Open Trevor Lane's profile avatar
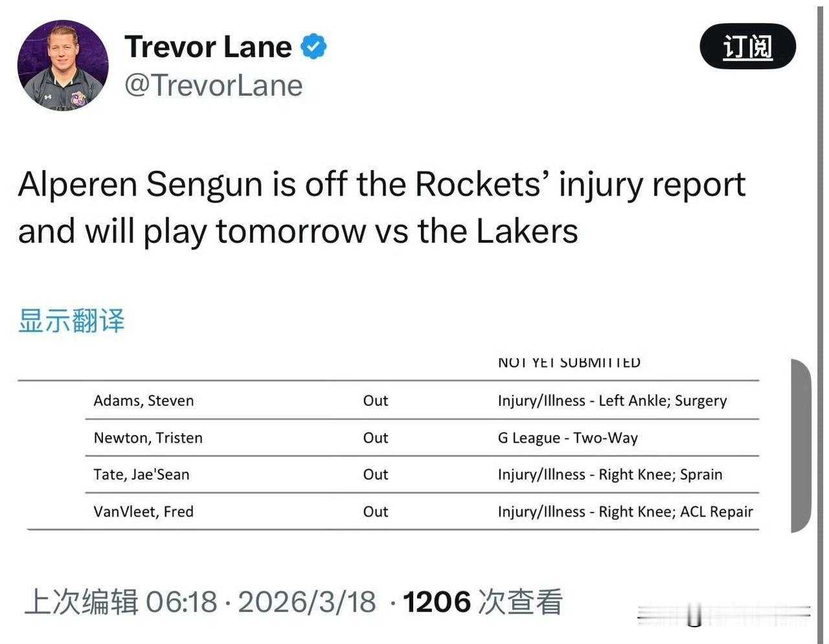The width and height of the screenshot is (829, 644). pyautogui.click(x=62, y=65)
